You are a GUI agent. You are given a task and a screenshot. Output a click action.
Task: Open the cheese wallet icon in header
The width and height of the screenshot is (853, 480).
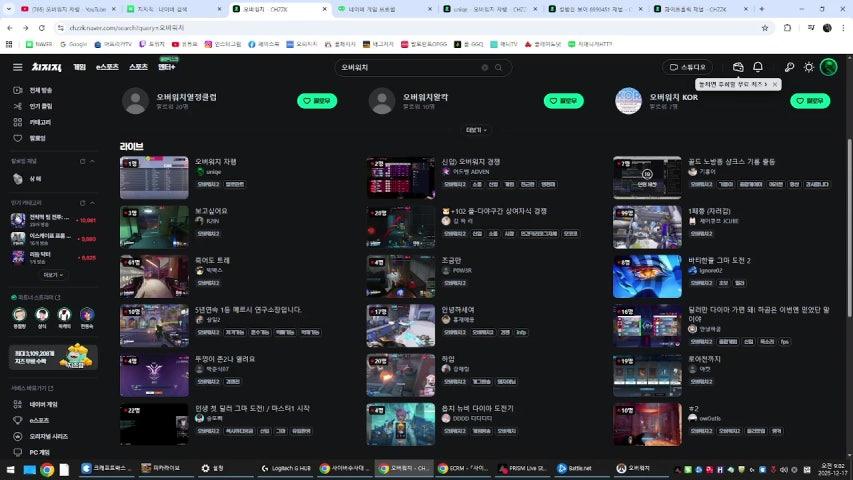pos(738,67)
